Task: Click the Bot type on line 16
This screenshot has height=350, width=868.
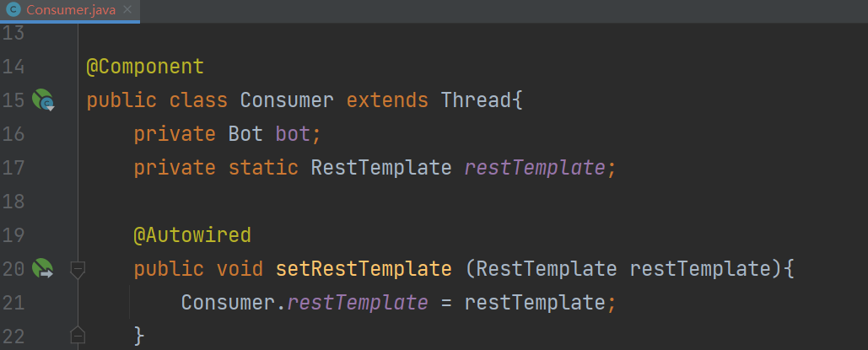Action: 245,134
